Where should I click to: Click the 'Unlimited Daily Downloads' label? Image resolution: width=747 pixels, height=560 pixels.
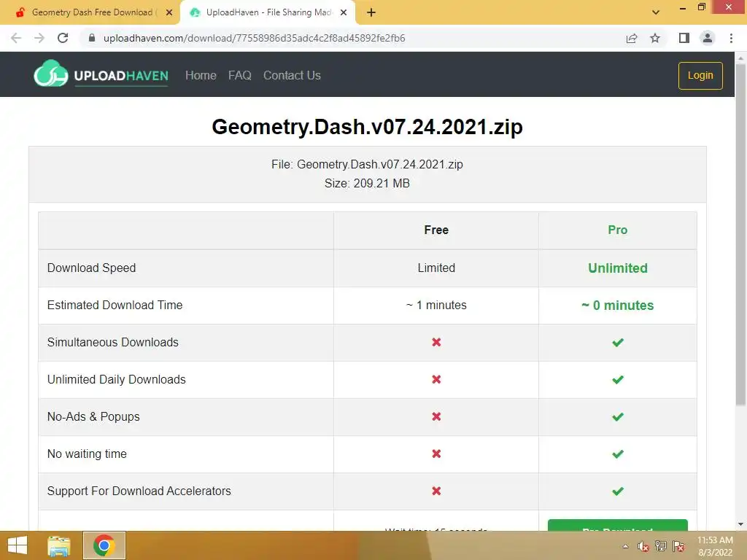(116, 379)
